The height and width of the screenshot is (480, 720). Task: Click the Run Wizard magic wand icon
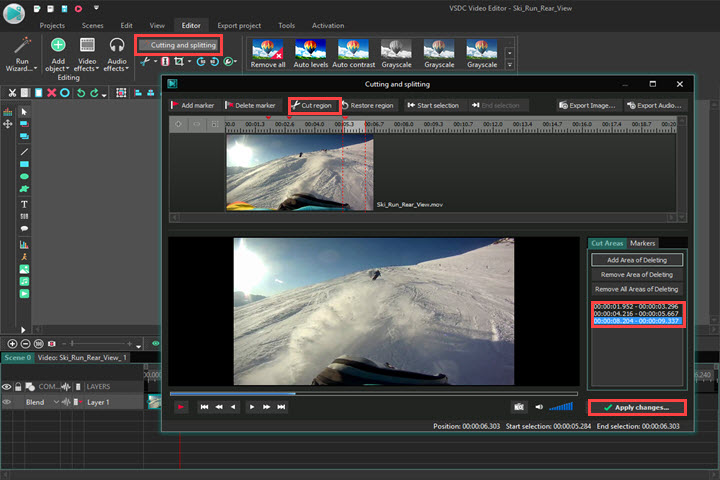click(22, 45)
